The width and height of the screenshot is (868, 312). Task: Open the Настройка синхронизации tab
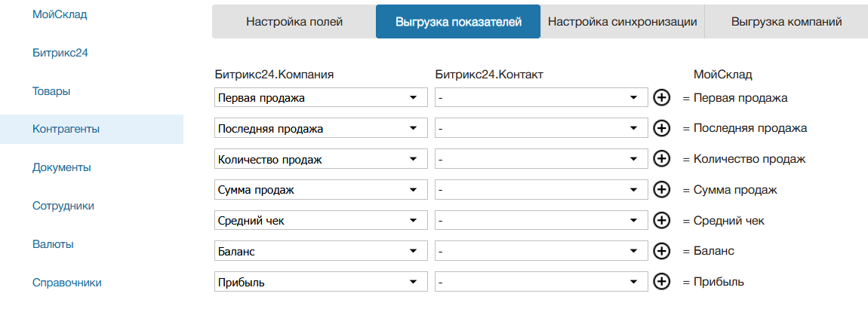point(622,22)
